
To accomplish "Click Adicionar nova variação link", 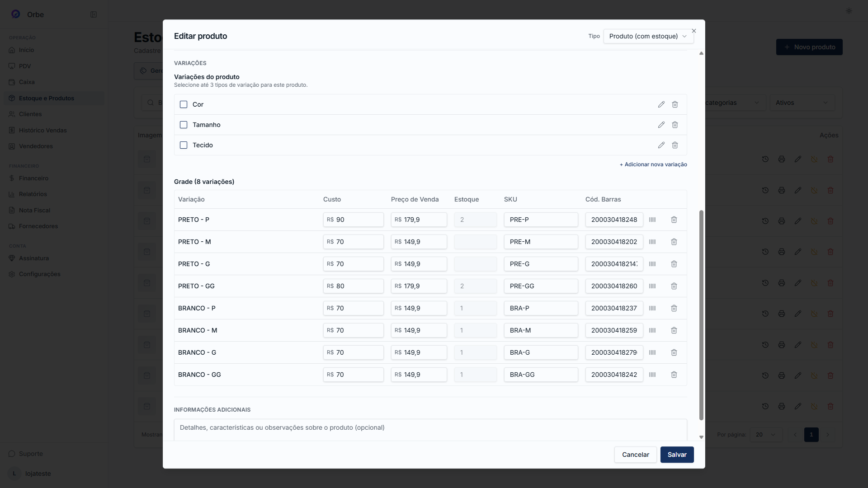I will (x=653, y=164).
